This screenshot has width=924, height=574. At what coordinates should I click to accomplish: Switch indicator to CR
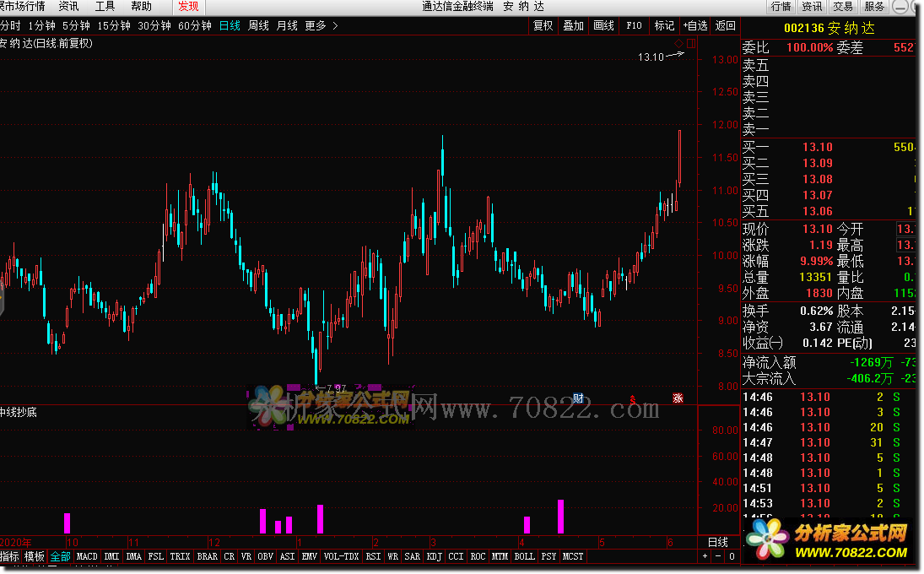[230, 556]
